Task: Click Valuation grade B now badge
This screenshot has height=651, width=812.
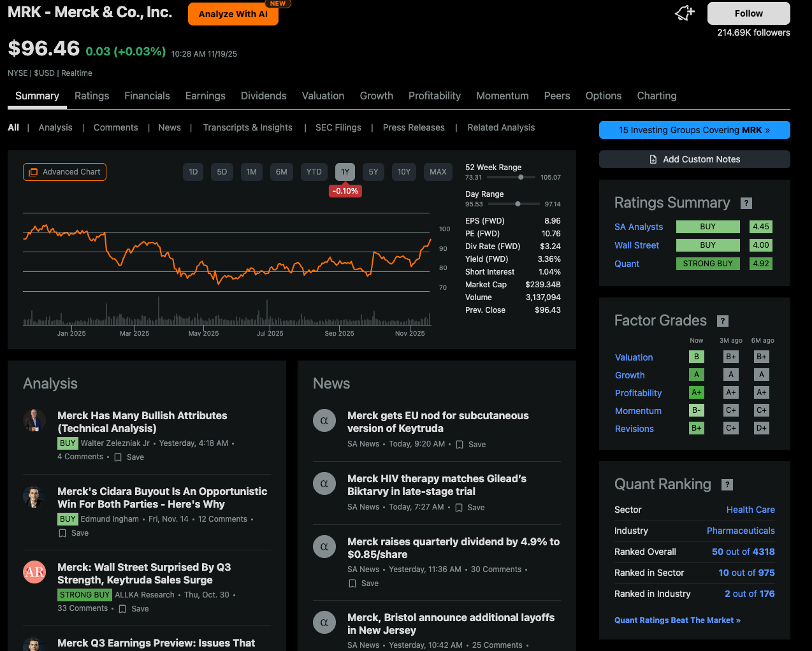Action: pyautogui.click(x=697, y=357)
